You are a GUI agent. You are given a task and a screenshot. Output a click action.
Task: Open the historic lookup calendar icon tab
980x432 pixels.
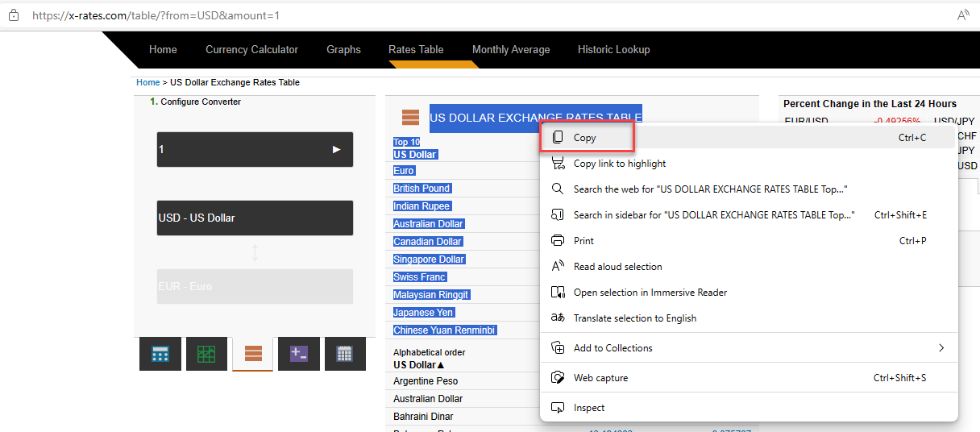[x=345, y=354]
